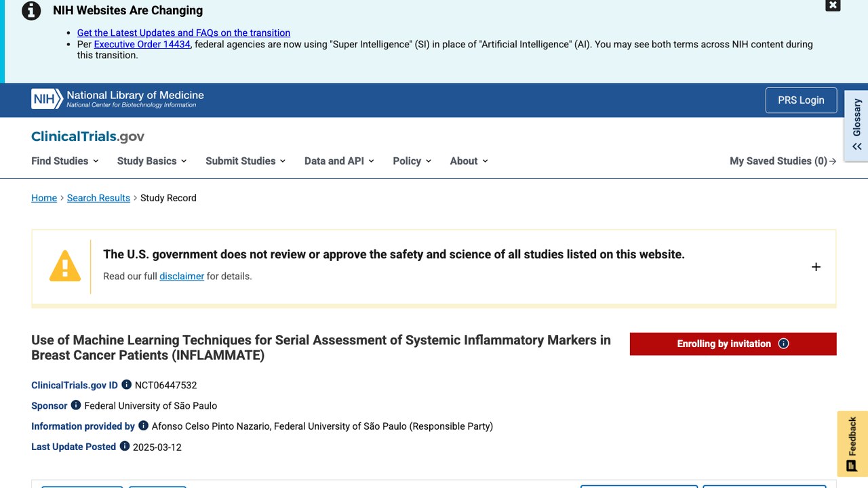The height and width of the screenshot is (488, 868).
Task: Open the Policy menu
Action: coord(412,161)
